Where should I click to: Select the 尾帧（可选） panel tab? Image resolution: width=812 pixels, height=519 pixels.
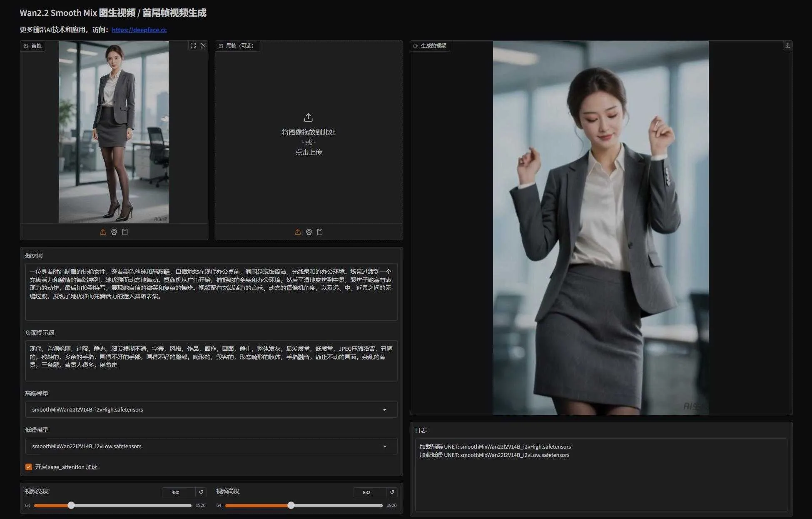[x=237, y=46]
